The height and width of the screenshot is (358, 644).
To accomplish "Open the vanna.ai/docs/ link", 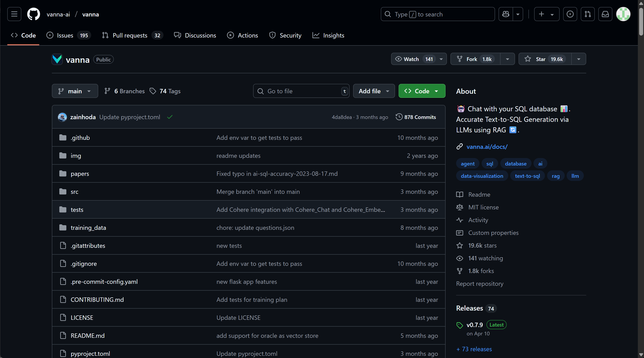I will pos(487,147).
